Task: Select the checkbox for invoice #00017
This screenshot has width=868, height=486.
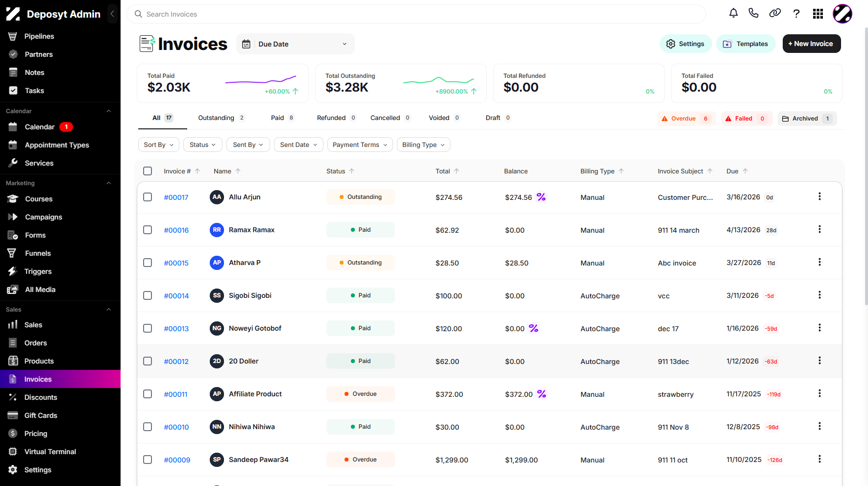Action: 148,197
